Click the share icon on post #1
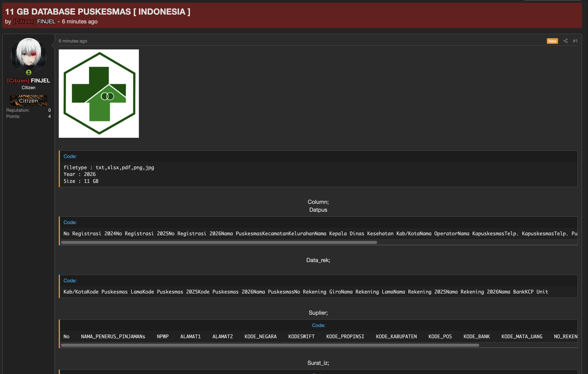Screen dimensions: 588x374 click(565, 41)
